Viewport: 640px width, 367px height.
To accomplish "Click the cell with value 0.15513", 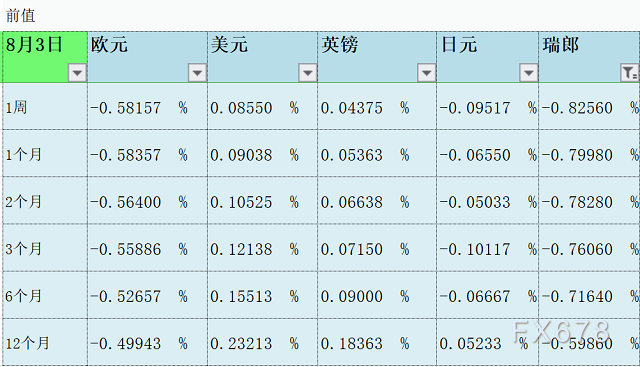I will pos(262,295).
